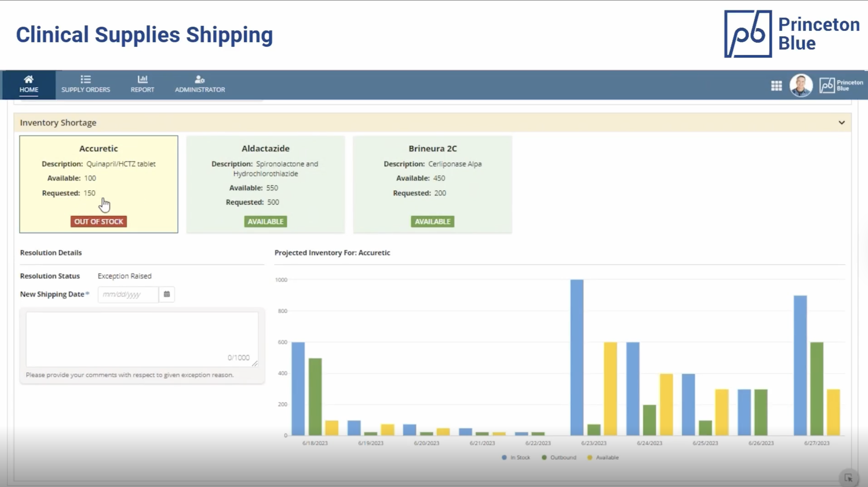Open the apps grid launcher icon

776,85
